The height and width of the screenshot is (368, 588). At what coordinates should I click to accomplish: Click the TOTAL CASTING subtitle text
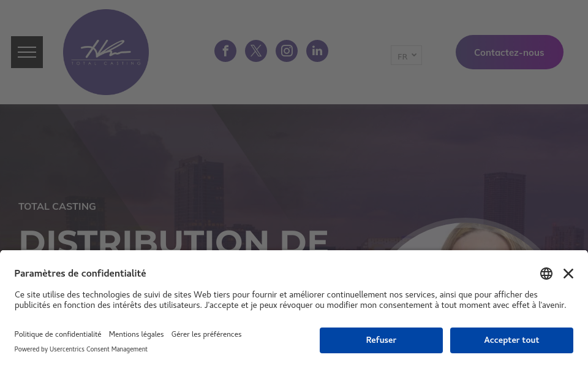click(57, 207)
